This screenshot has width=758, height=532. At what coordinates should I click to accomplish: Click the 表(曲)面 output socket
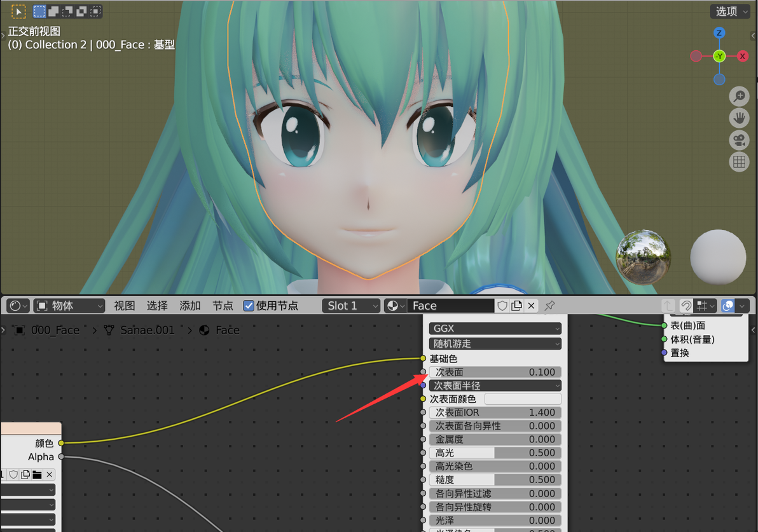[665, 325]
